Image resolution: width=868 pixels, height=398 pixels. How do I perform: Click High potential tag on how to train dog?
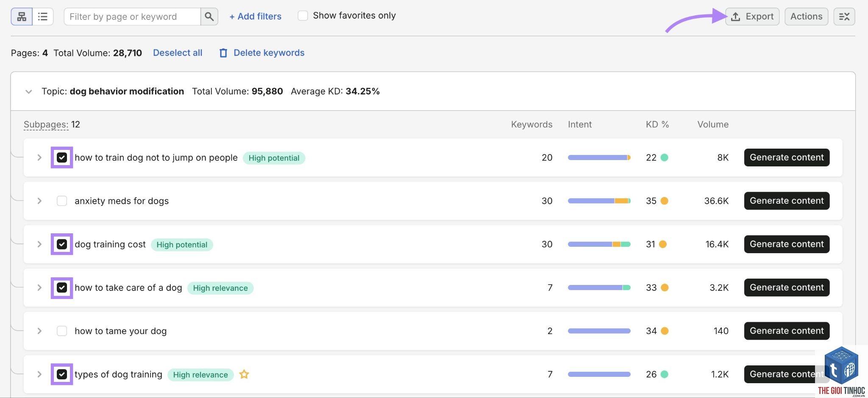pos(274,158)
